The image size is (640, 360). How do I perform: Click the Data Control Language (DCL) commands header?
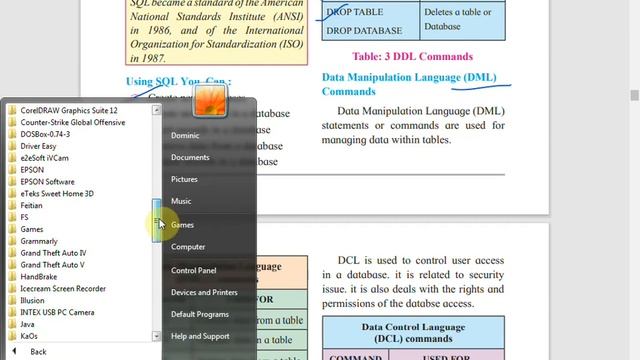413,333
